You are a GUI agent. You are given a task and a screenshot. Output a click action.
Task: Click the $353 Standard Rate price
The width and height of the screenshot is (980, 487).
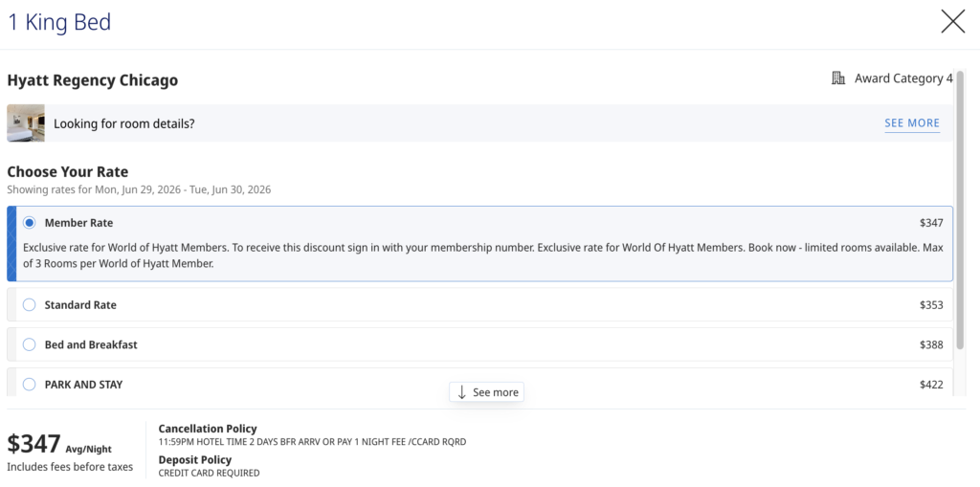[x=931, y=305]
